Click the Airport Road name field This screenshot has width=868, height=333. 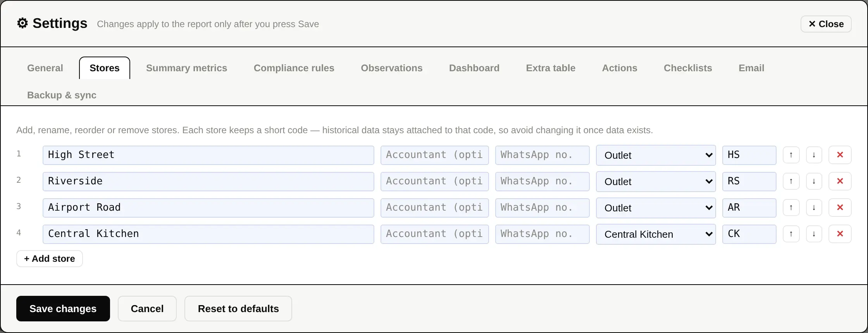pos(208,208)
